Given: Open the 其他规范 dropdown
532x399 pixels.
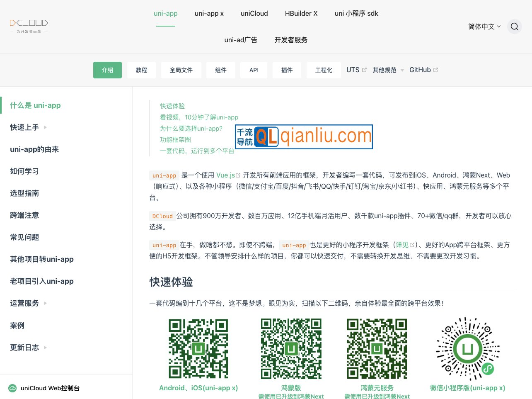Looking at the screenshot, I should click(x=387, y=70).
